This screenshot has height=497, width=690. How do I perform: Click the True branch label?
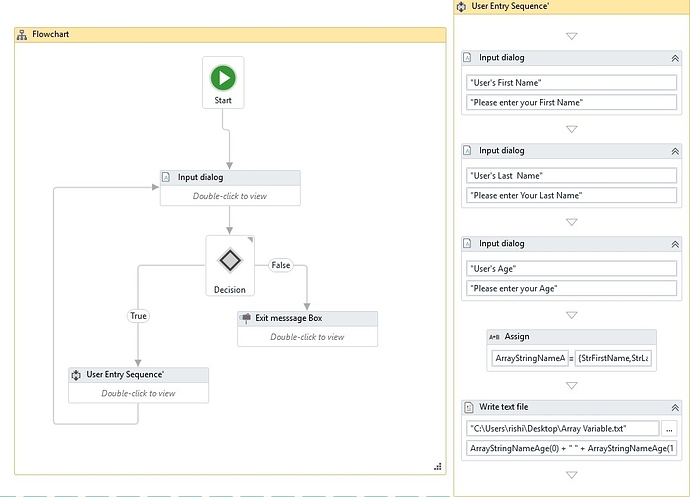pos(138,316)
